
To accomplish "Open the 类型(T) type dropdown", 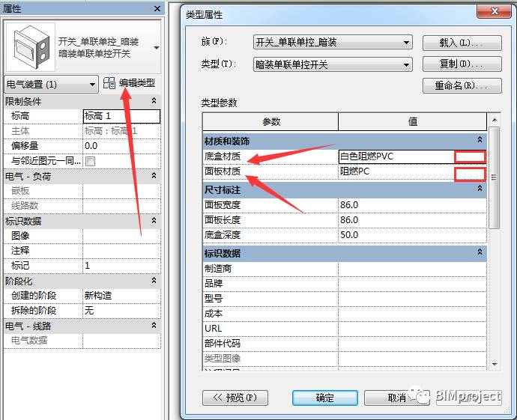I will coord(333,64).
